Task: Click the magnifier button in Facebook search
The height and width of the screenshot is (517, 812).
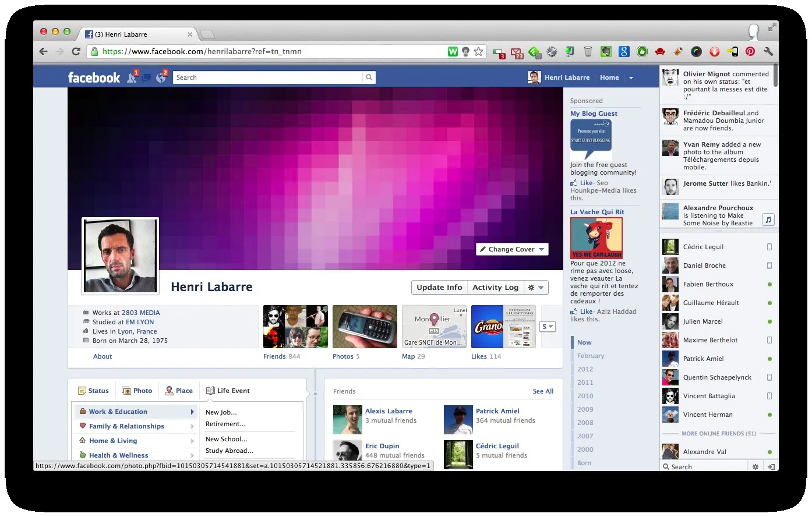Action: pyautogui.click(x=369, y=77)
